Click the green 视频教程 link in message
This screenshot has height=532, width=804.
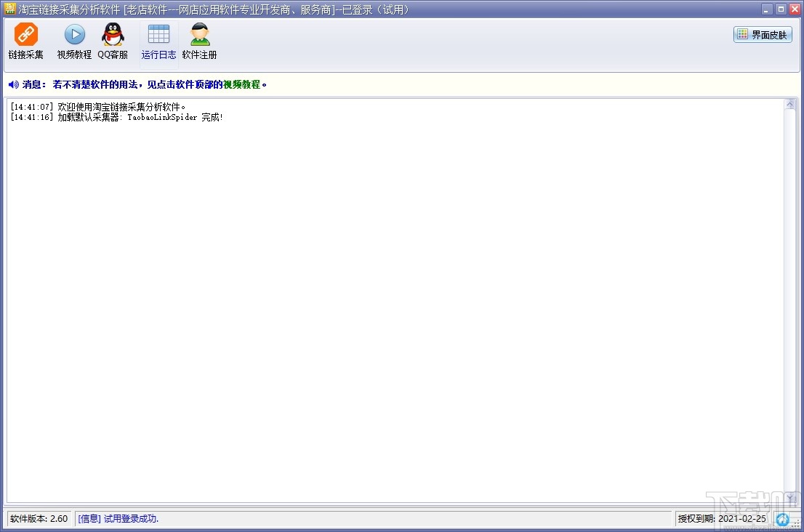241,84
